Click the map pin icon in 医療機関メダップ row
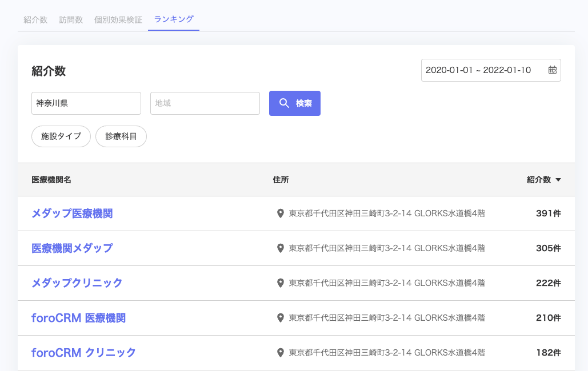 [280, 248]
